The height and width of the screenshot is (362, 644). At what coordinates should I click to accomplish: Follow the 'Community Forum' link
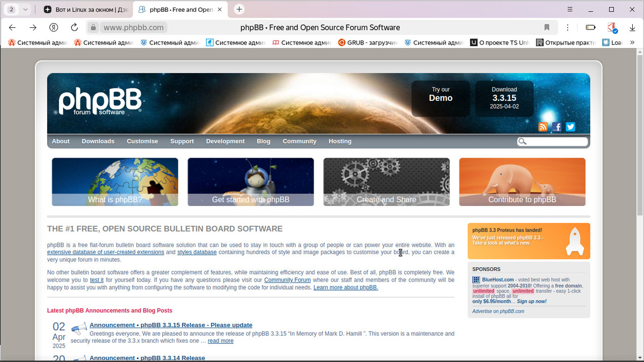(x=287, y=280)
